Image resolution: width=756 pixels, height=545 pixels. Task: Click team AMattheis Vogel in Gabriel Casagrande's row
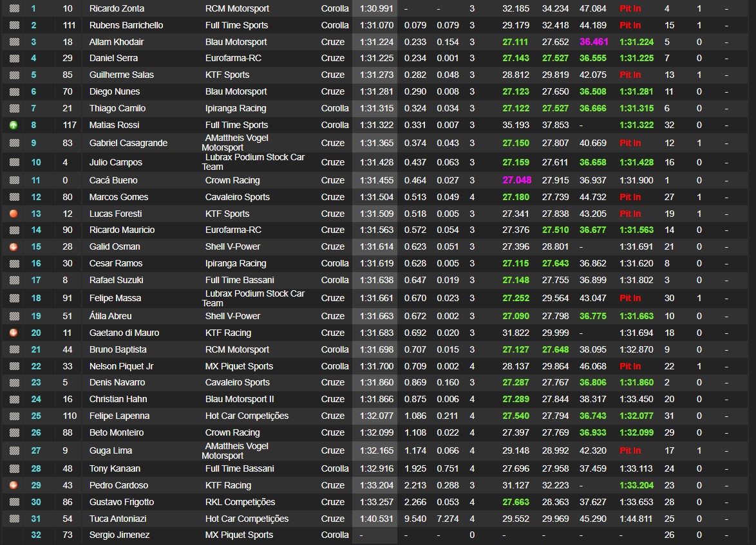pyautogui.click(x=235, y=143)
